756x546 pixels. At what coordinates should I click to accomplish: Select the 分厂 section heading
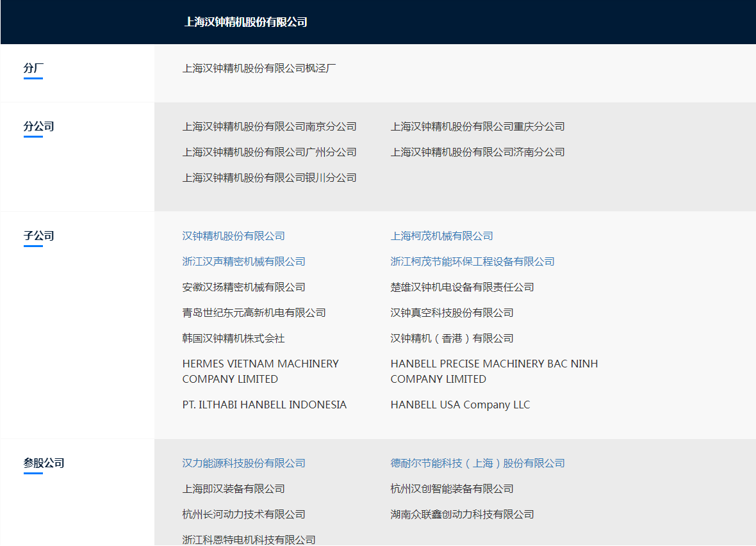click(x=34, y=68)
